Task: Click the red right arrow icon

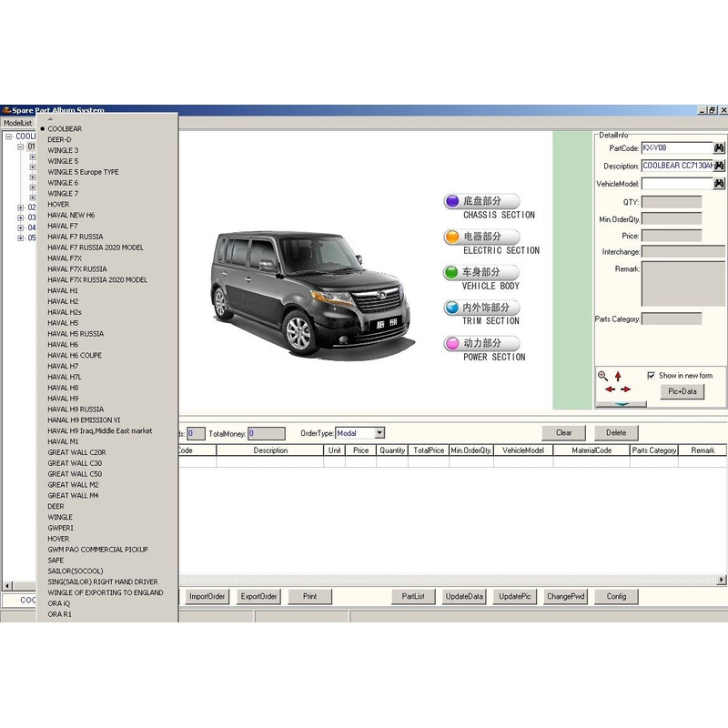Action: click(625, 389)
